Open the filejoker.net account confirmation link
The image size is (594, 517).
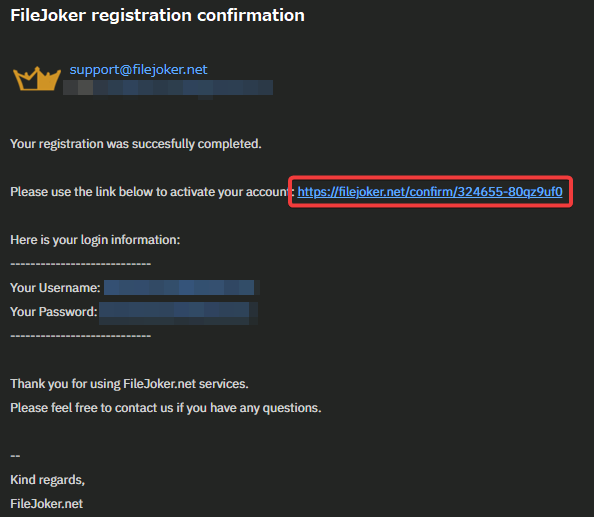click(x=430, y=192)
